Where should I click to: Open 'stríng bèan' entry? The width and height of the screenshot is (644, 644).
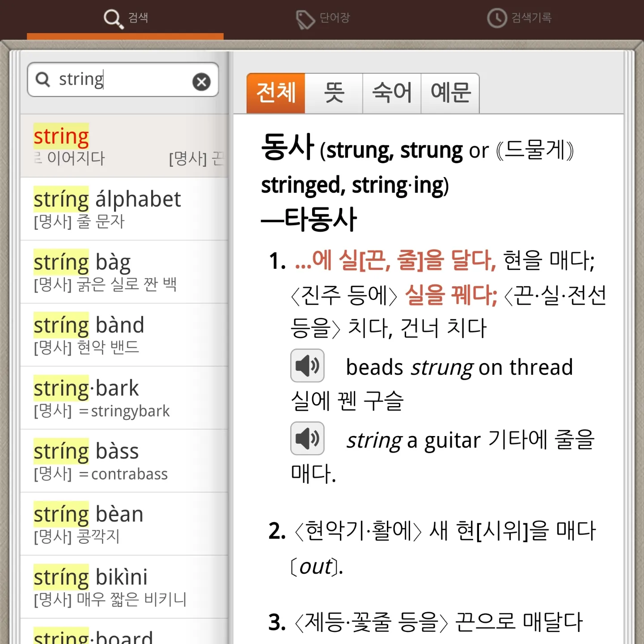pos(124,524)
